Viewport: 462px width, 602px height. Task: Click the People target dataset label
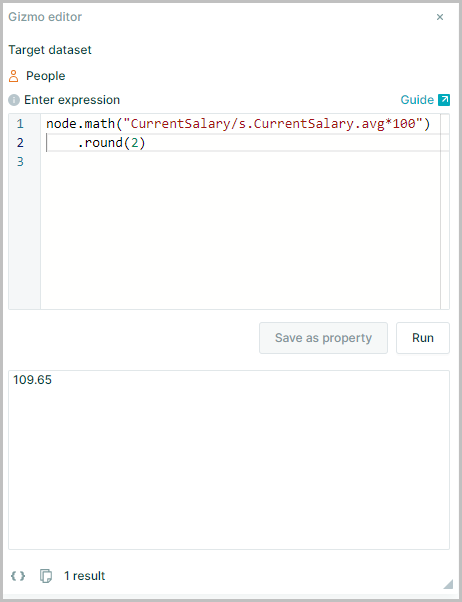click(x=45, y=76)
